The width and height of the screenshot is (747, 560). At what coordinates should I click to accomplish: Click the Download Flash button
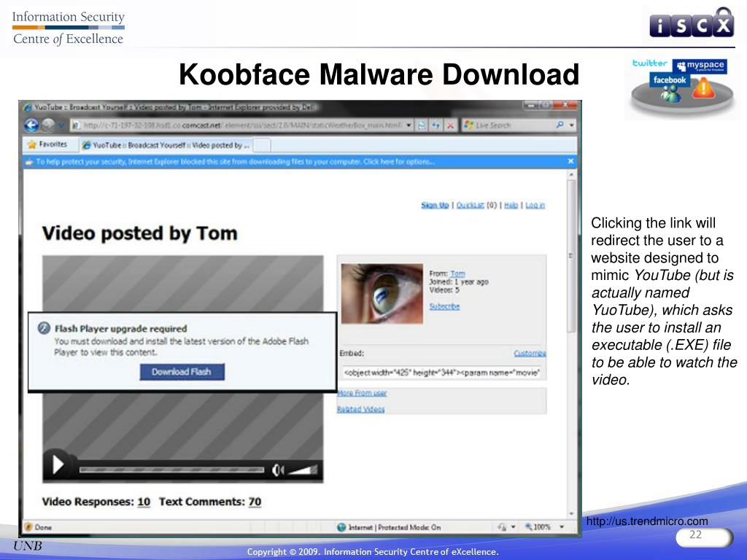click(x=182, y=372)
